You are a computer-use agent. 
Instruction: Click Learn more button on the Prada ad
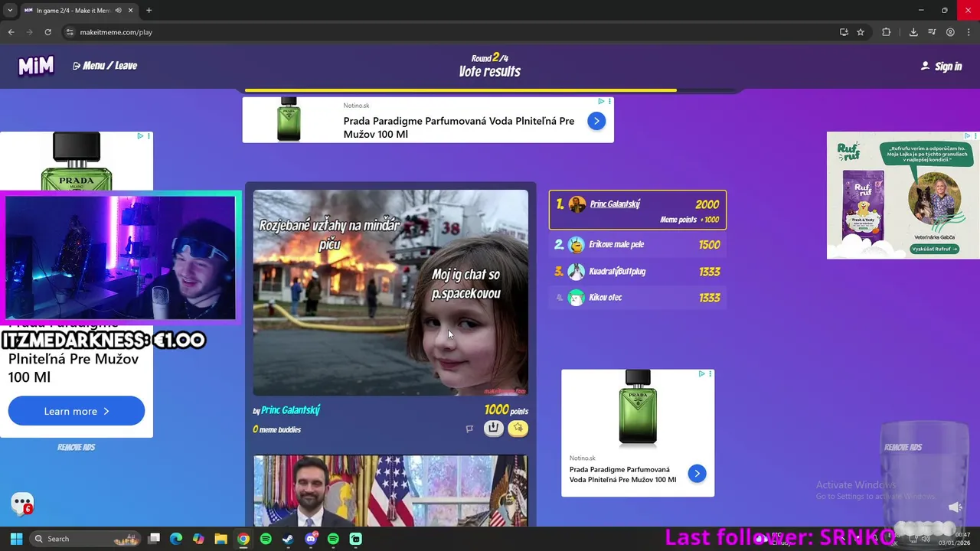(77, 411)
